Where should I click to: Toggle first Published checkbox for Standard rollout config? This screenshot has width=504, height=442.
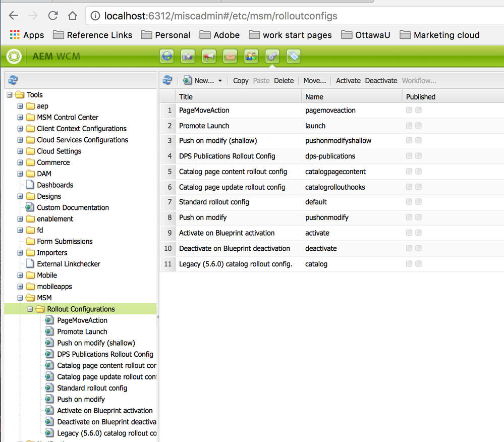tap(409, 202)
